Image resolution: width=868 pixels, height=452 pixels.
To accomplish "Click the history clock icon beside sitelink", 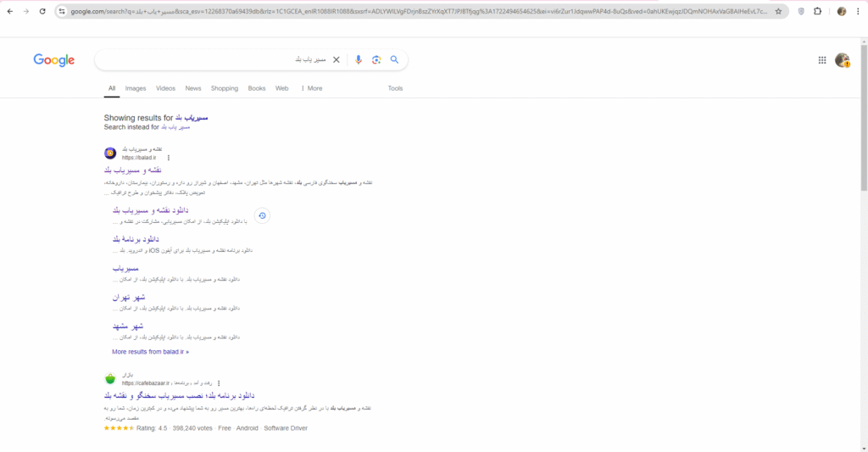I will tap(263, 215).
